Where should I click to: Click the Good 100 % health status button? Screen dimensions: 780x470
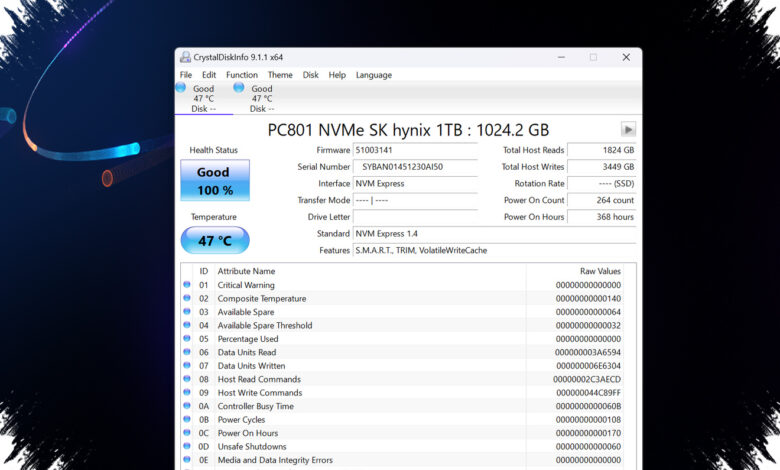[x=215, y=180]
